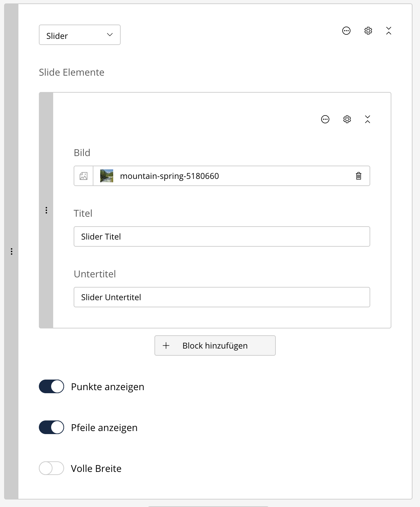Viewport: 420px width, 507px height.
Task: Turn off the Pfeile anzeigen toggle
Action: 51,428
